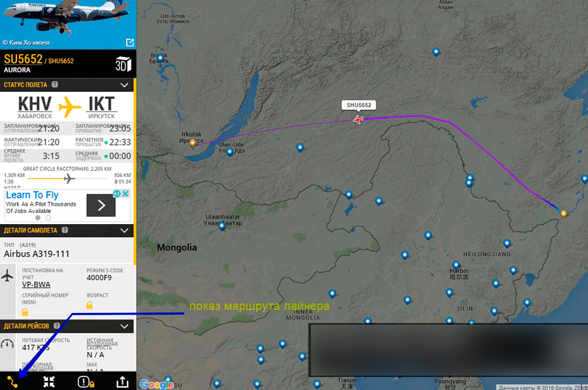This screenshot has width=588, height=390.
Task: Collapse the ДЕТАЛИ САМОЛЕТА section
Action: [x=125, y=230]
